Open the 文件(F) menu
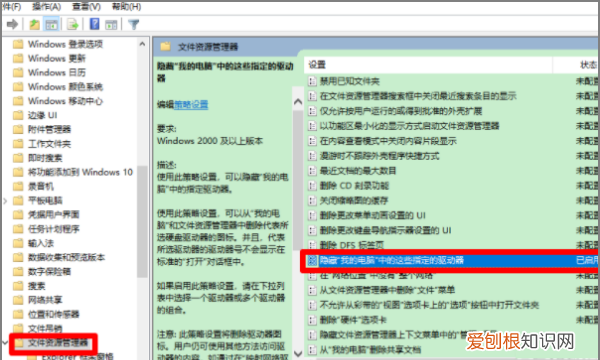Screen dimensions: 600x360 tap(11, 7)
